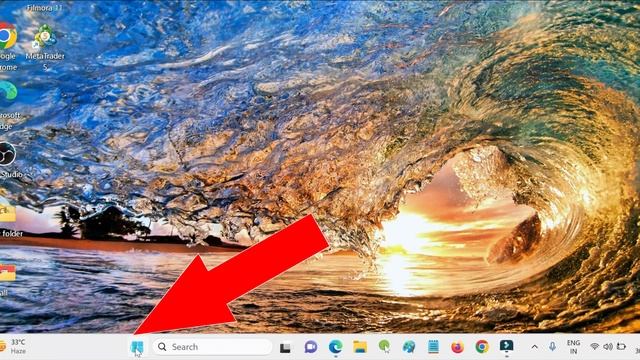Click the microphone tray icon

point(552,347)
